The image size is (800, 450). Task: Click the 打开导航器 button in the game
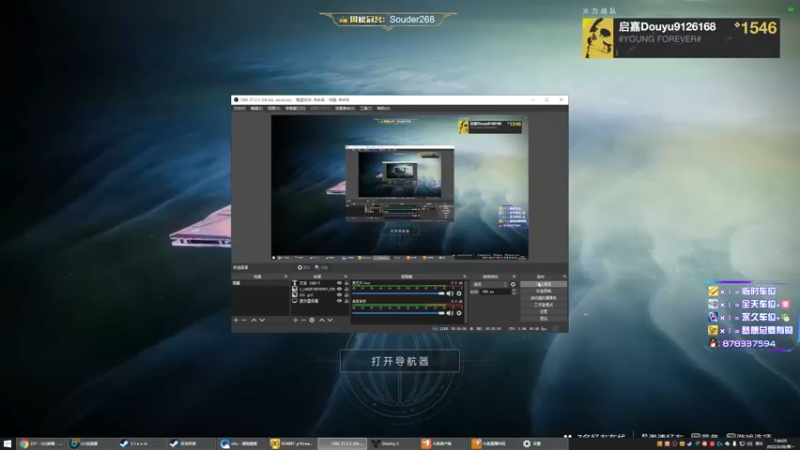[400, 361]
